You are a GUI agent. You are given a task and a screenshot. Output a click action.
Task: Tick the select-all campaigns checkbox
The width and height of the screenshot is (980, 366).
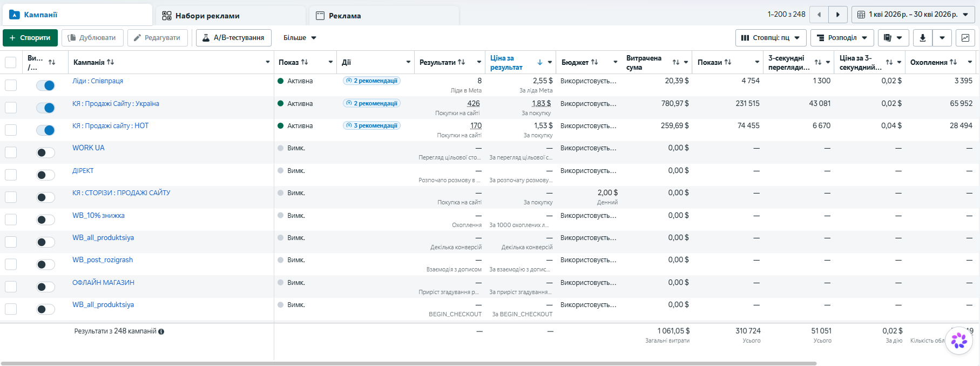click(11, 62)
